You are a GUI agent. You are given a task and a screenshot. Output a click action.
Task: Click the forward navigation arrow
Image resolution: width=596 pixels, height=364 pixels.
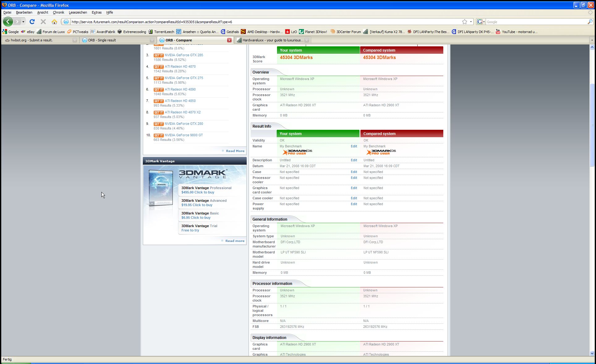pos(17,22)
